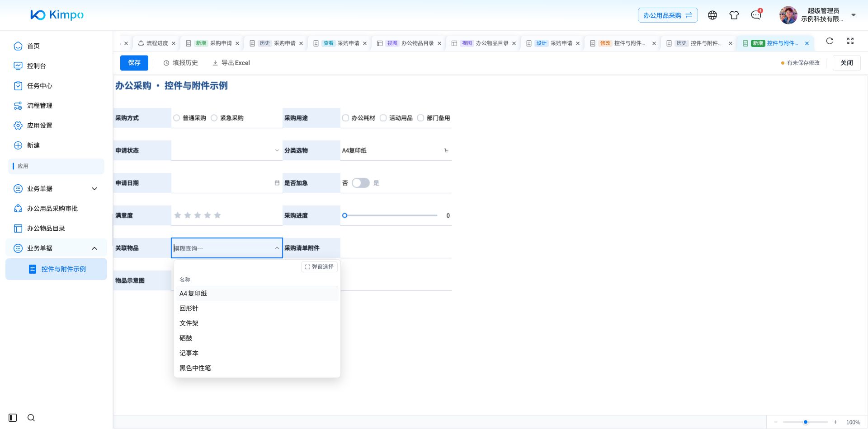Click the search icon in sidebar footer

pos(31,418)
